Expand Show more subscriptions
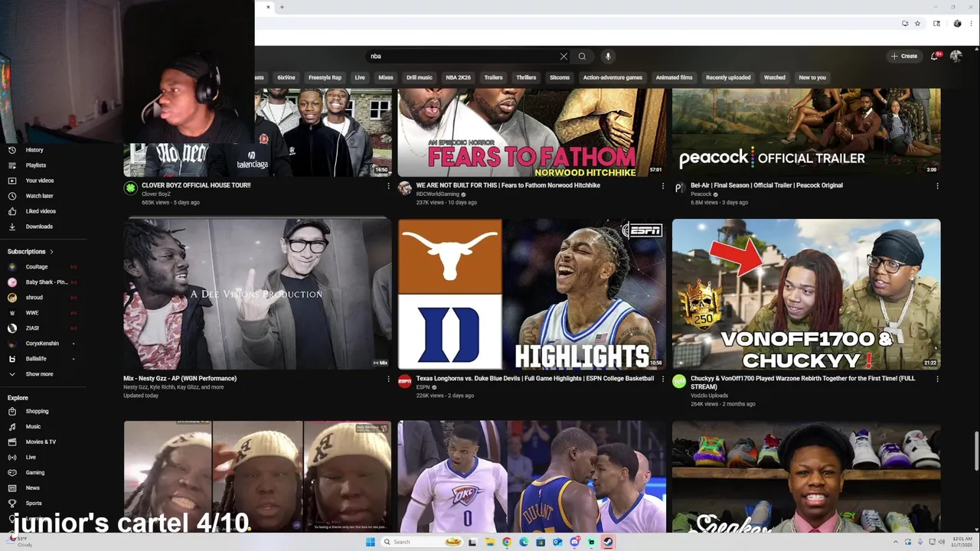The width and height of the screenshot is (980, 551). coord(39,374)
